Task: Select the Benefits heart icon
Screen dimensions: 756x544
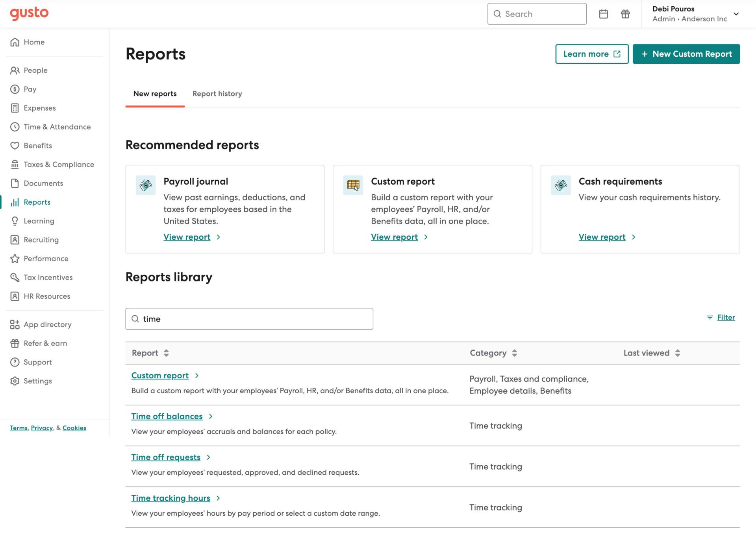Action: coord(15,146)
